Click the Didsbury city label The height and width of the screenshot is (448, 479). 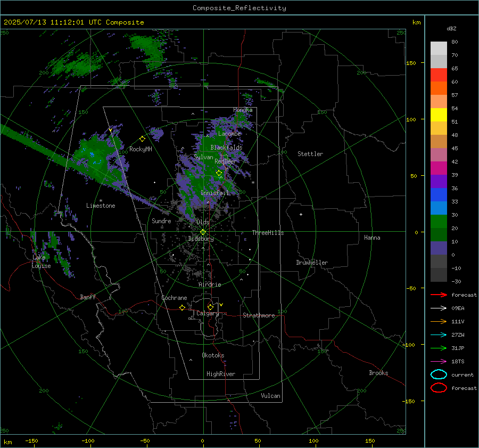201,239
